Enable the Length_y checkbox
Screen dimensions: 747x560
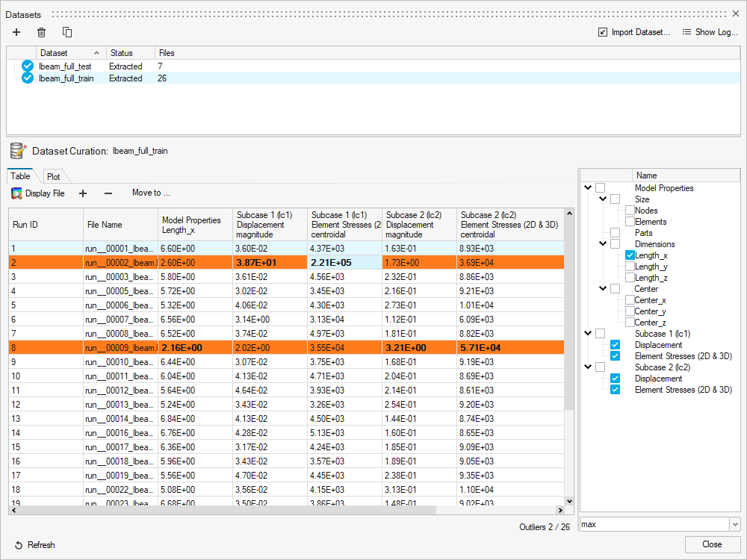coord(630,267)
